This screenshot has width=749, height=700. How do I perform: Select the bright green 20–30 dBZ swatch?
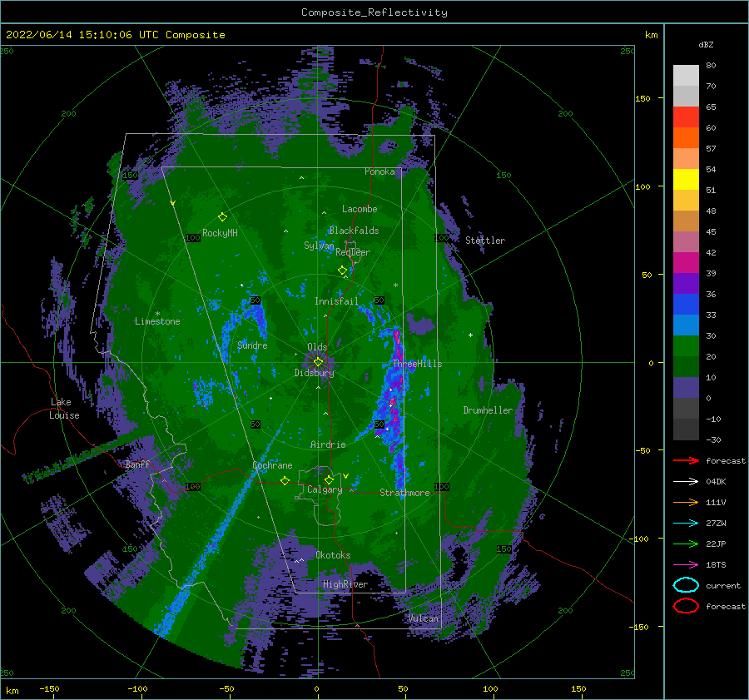click(x=686, y=346)
